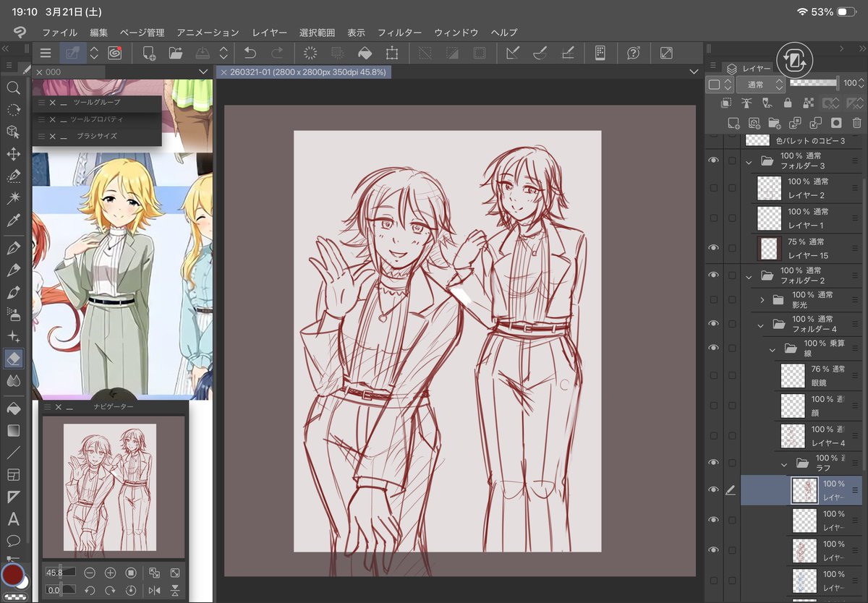
Task: Show レイヤー 2 via its visibility box
Action: tap(714, 188)
